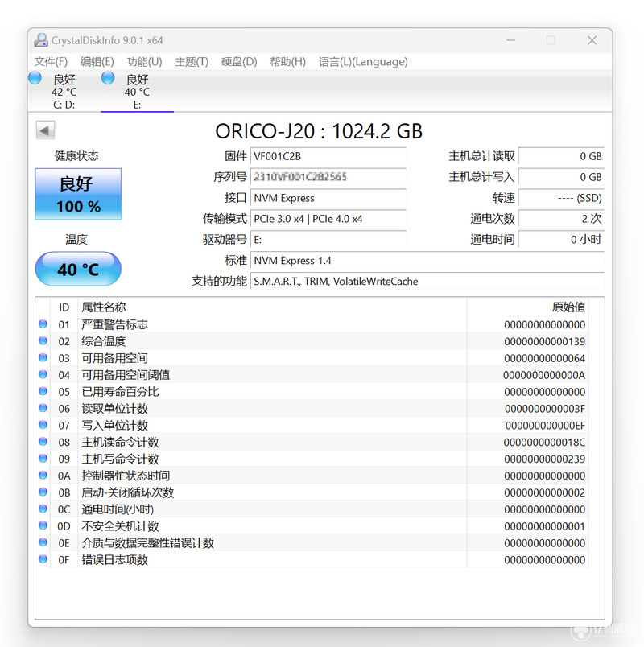
Task: Click the supported features field S.M.A.R.T., TRIM
Action: point(427,282)
